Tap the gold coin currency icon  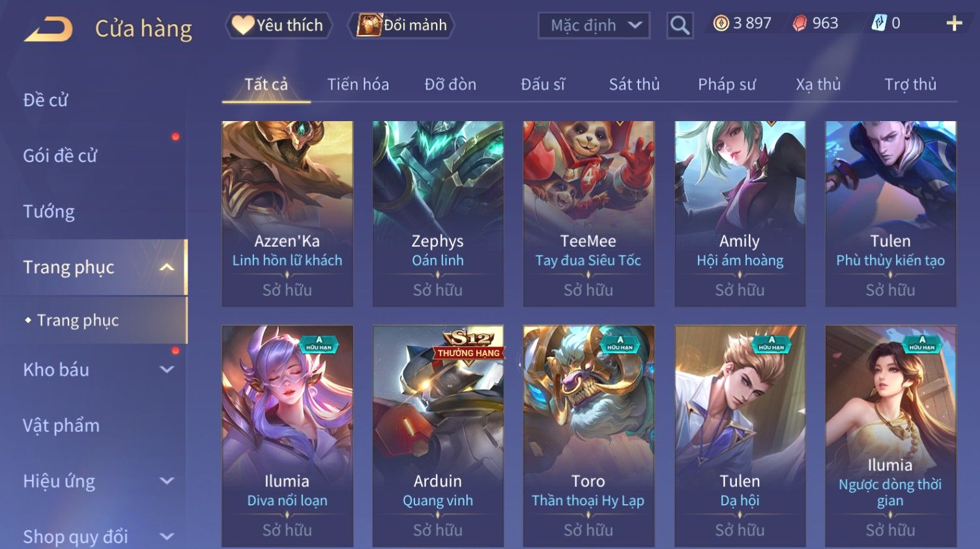coord(721,23)
